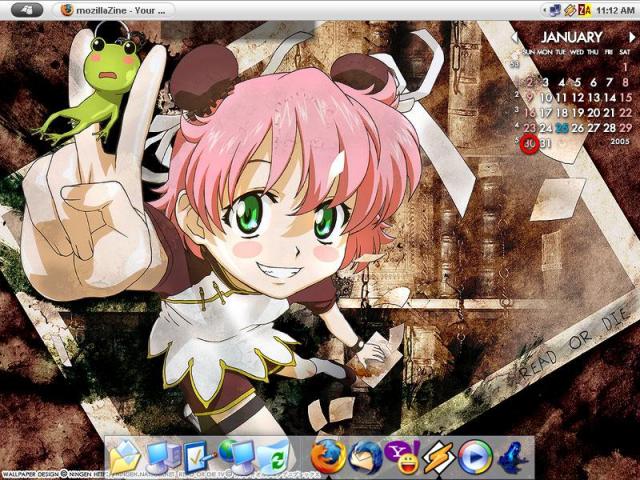Click the year 2005 in calendar
Screen dimensions: 640x480
click(620, 141)
